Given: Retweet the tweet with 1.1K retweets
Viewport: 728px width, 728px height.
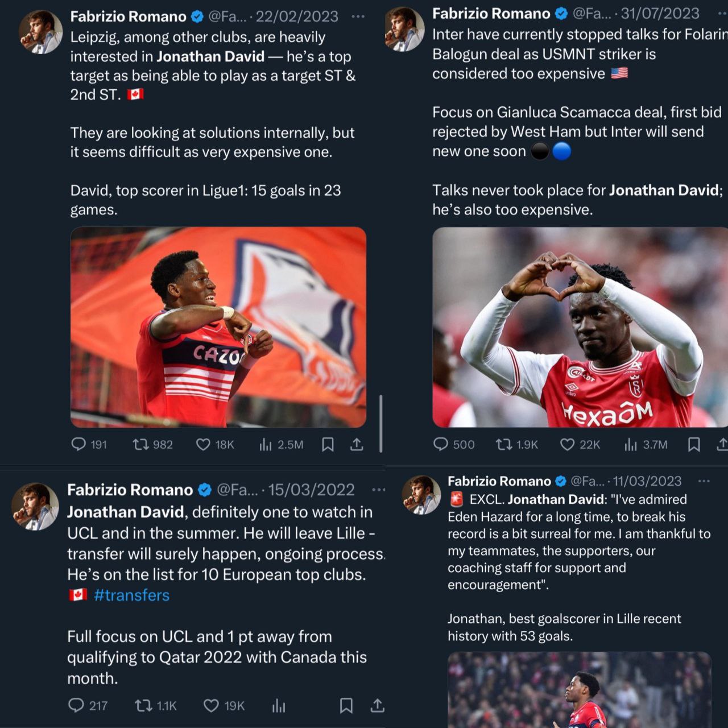Looking at the screenshot, I should 143,705.
